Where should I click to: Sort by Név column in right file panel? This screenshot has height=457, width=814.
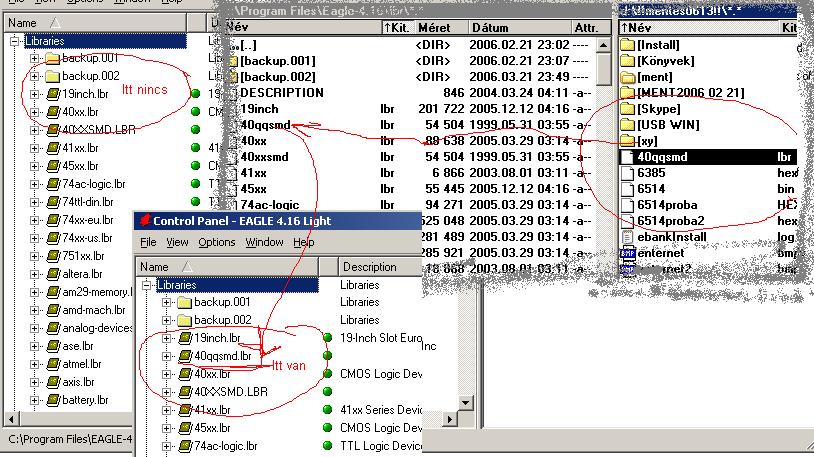point(699,28)
